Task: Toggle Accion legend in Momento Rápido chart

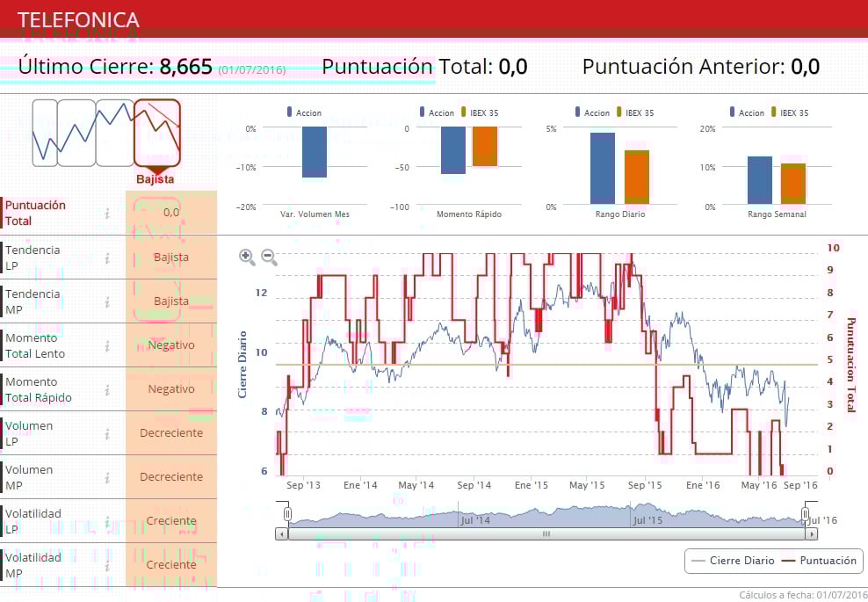Action: coord(437,112)
